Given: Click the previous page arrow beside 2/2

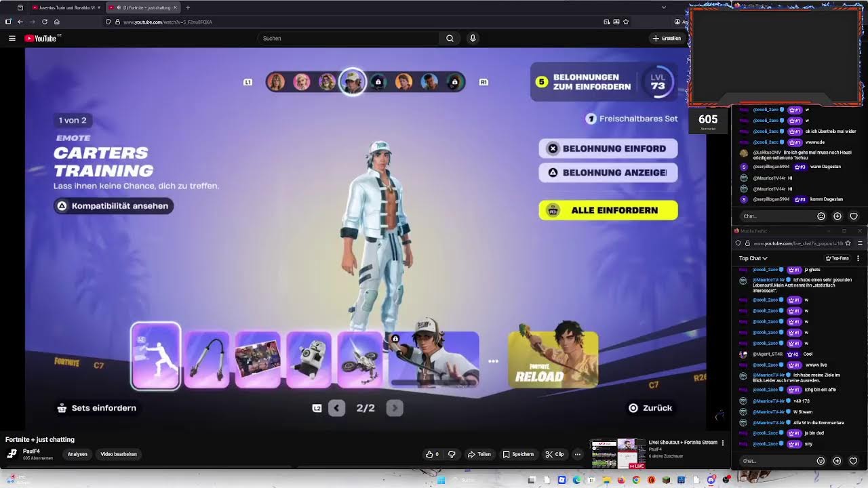Looking at the screenshot, I should (337, 408).
